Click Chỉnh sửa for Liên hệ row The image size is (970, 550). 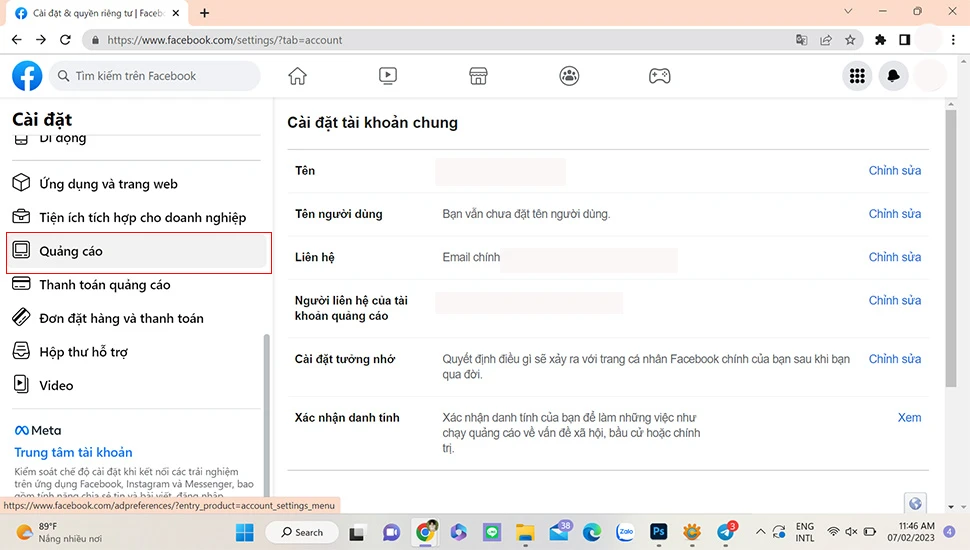(x=895, y=257)
